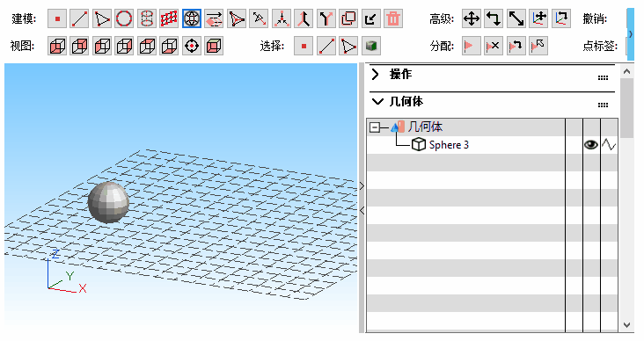Viewport: 644px width, 341px height.
Task: Click the duplicate overlapping squares icon
Action: pos(348,18)
